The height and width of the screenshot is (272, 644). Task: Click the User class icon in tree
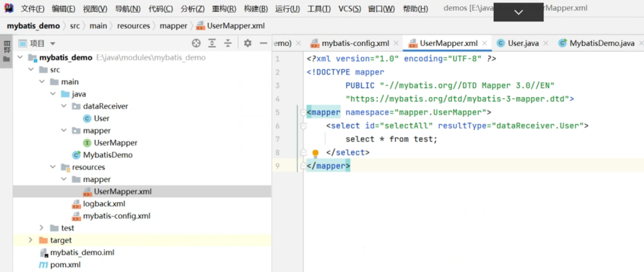click(x=87, y=118)
